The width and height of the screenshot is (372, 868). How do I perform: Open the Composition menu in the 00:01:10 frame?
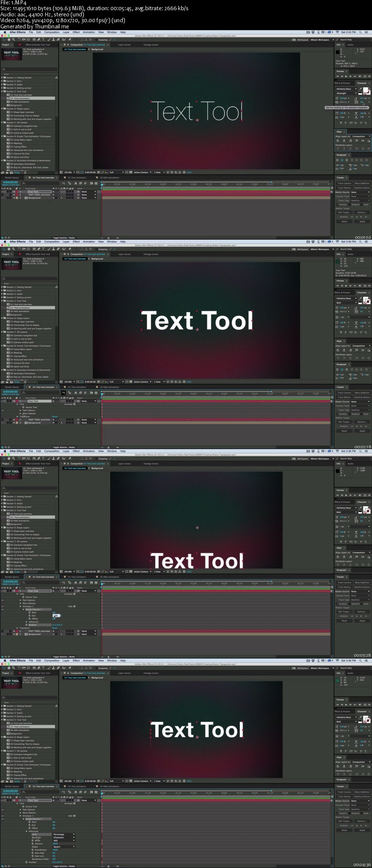pos(52,32)
